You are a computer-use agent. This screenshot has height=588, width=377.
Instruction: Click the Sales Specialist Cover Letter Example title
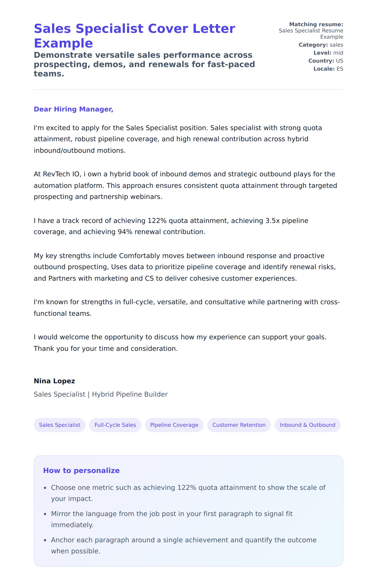[134, 36]
